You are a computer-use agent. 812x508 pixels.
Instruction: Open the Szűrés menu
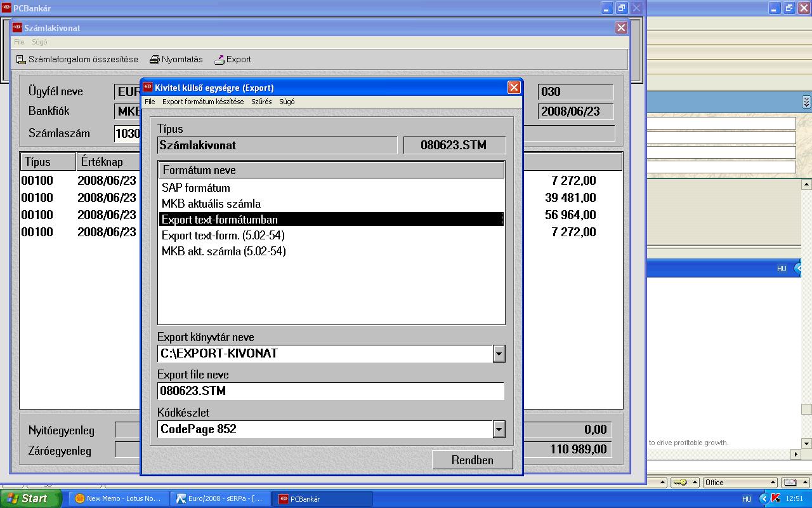261,102
